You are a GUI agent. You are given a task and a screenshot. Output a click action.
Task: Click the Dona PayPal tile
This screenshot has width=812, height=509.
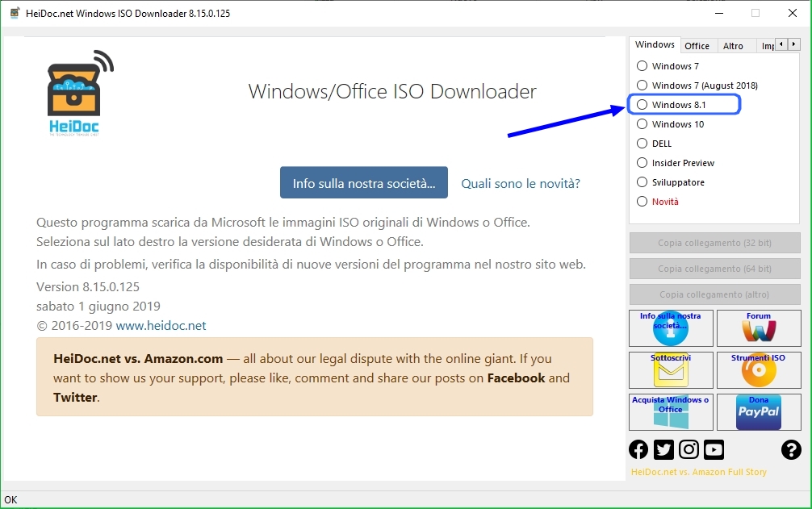coord(759,412)
